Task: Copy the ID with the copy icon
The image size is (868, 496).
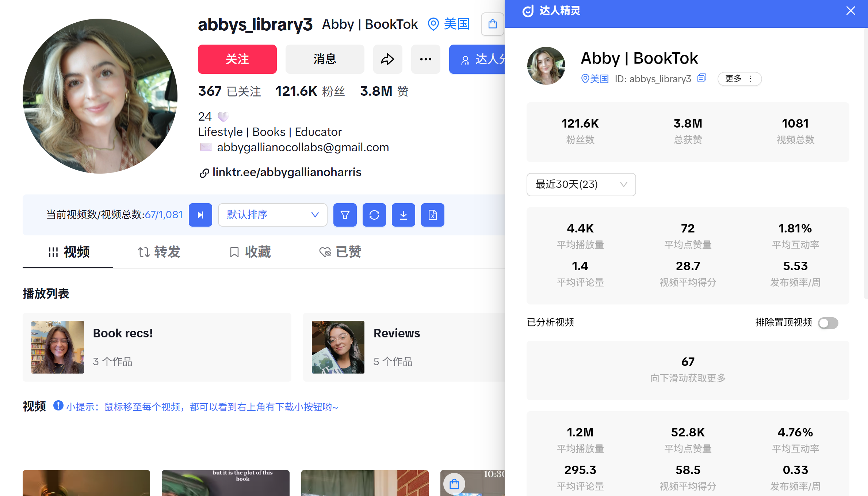Action: click(x=701, y=79)
